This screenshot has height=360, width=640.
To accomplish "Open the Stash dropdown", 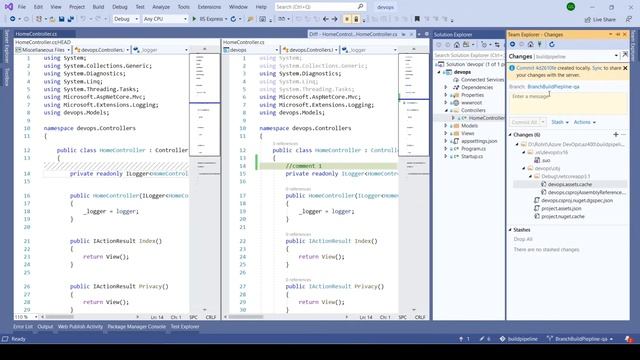I will pos(560,122).
